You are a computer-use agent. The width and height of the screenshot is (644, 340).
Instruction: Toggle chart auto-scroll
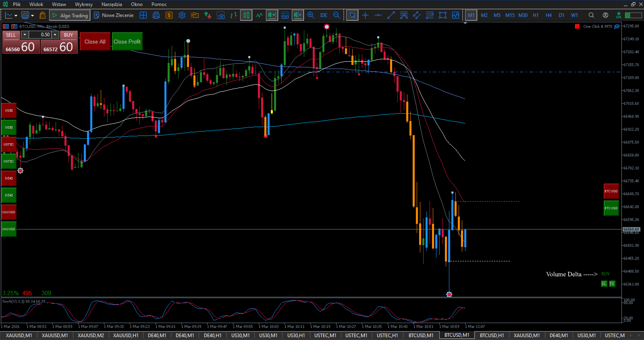tap(298, 15)
